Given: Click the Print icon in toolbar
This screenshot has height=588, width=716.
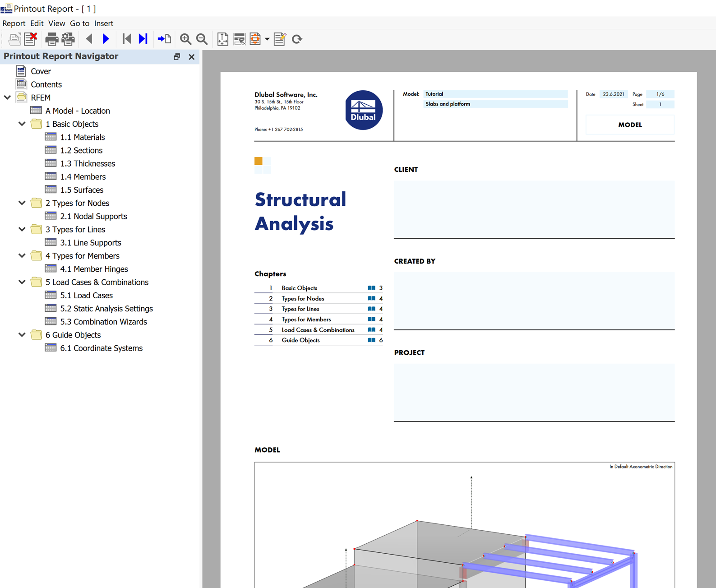Looking at the screenshot, I should (51, 39).
